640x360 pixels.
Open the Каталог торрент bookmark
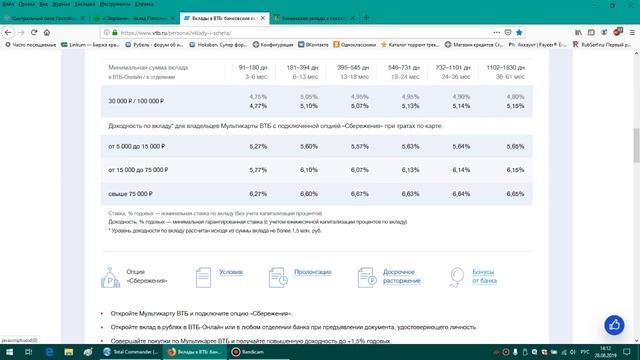(x=410, y=44)
